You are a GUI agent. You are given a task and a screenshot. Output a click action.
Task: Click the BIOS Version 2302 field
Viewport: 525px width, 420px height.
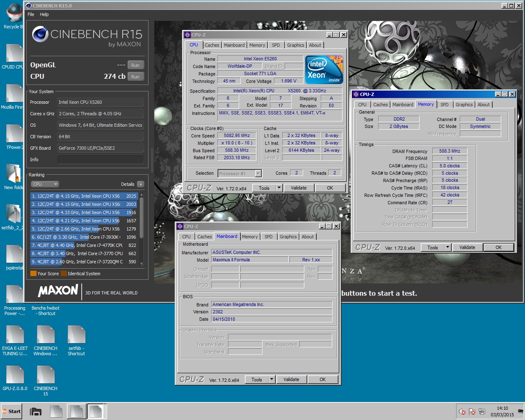pyautogui.click(x=272, y=312)
